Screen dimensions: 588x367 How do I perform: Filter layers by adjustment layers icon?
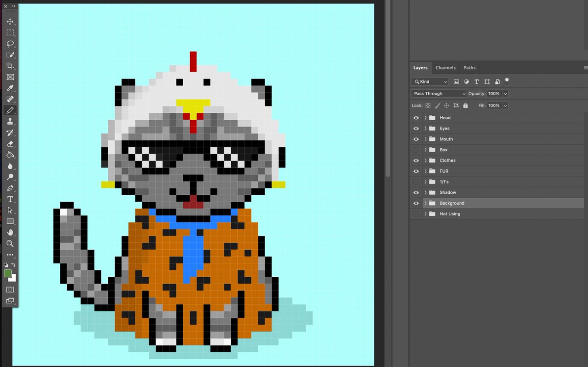click(x=466, y=81)
